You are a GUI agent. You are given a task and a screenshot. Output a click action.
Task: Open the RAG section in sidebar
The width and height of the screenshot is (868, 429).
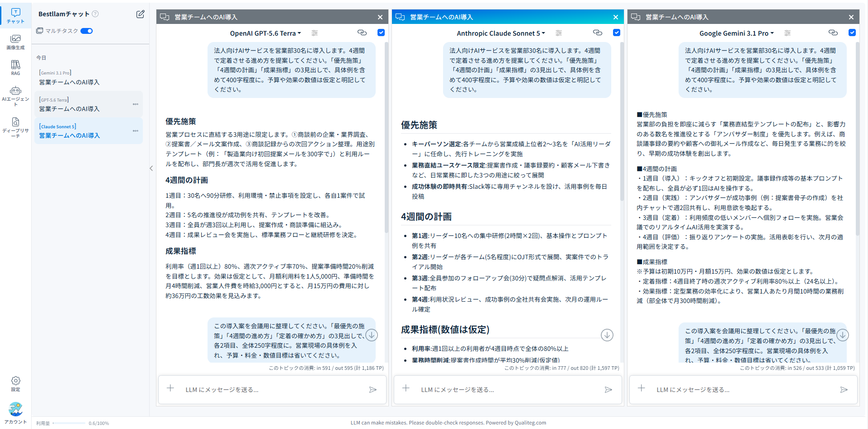(x=15, y=68)
